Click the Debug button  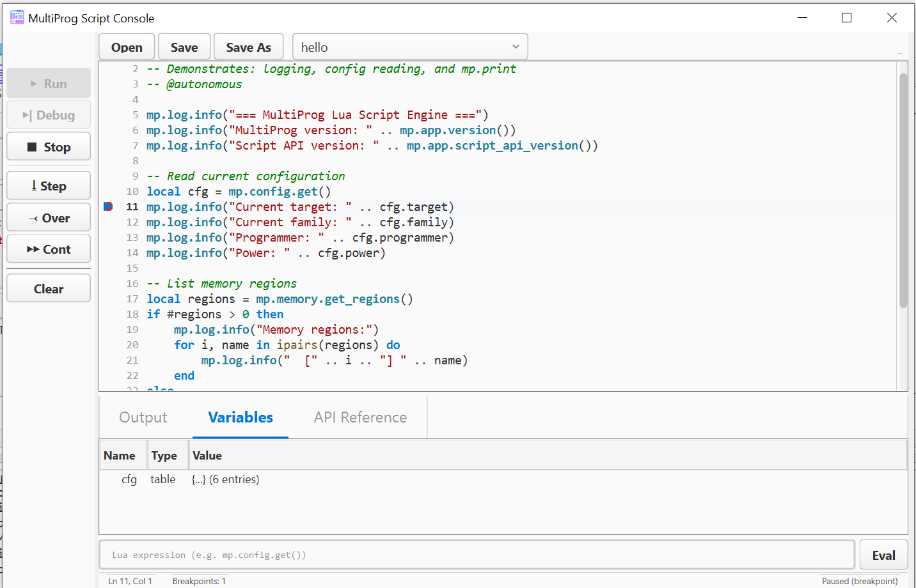[x=49, y=115]
